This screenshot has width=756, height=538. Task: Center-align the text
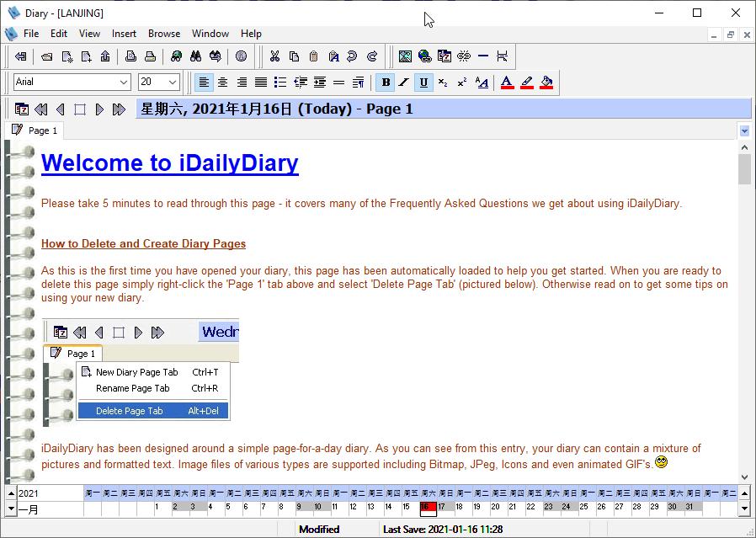point(223,83)
